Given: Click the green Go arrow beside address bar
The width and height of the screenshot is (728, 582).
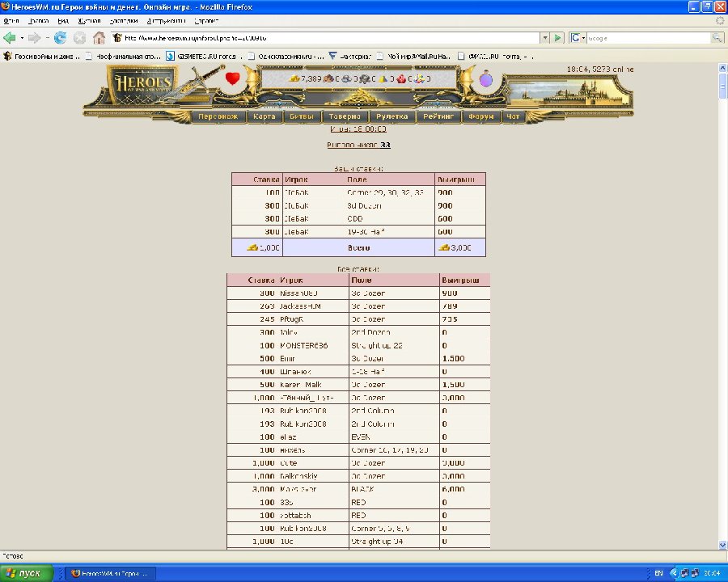Looking at the screenshot, I should 557,38.
